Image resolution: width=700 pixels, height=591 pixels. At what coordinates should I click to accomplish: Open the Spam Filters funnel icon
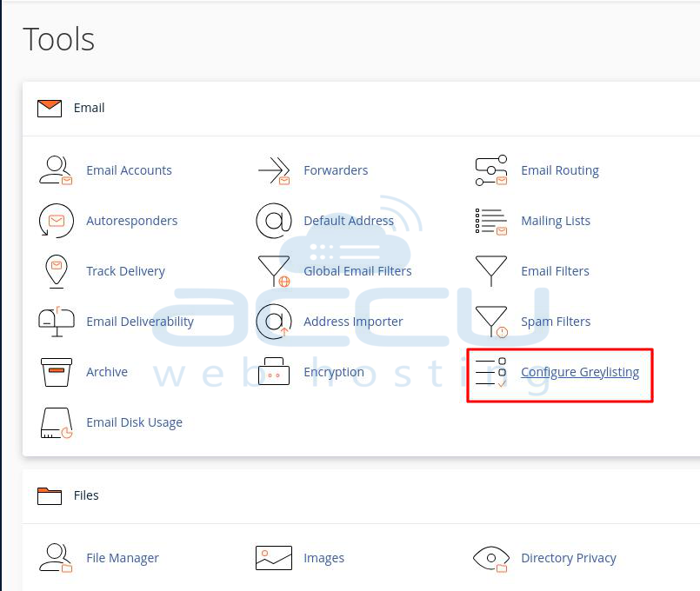point(491,322)
